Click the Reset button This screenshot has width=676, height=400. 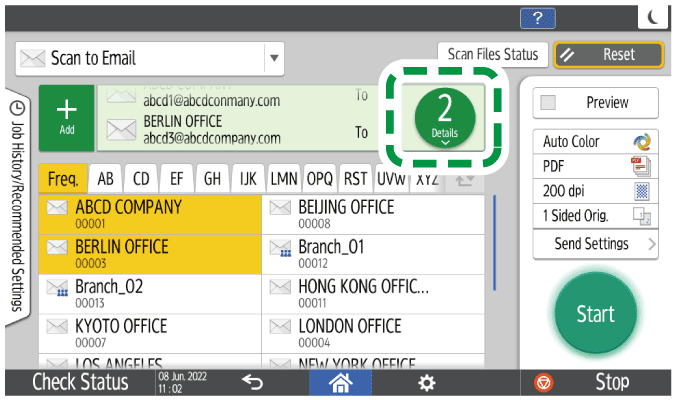[x=608, y=56]
